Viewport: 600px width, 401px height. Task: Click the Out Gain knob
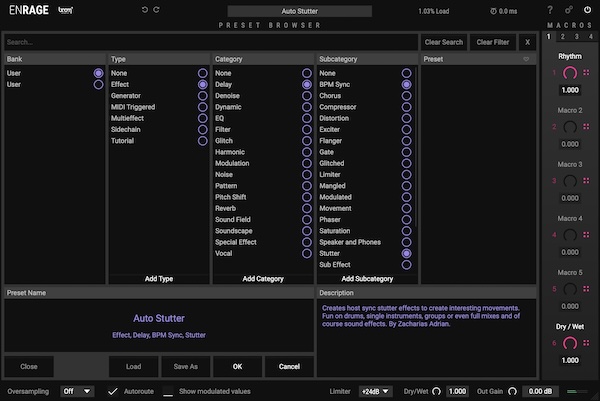tap(512, 391)
